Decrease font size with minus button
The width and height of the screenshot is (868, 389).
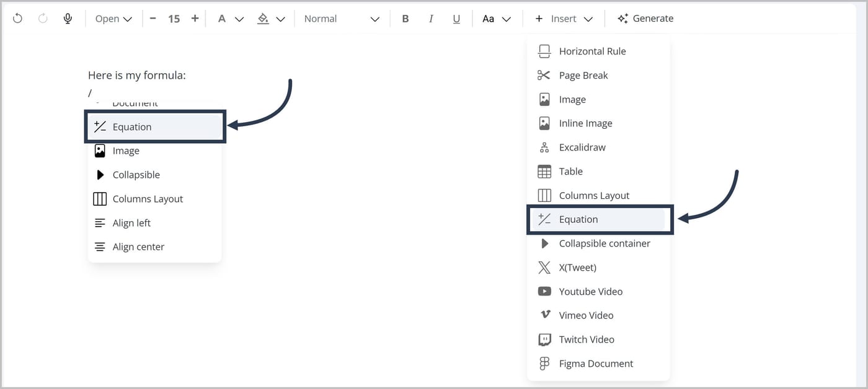153,19
